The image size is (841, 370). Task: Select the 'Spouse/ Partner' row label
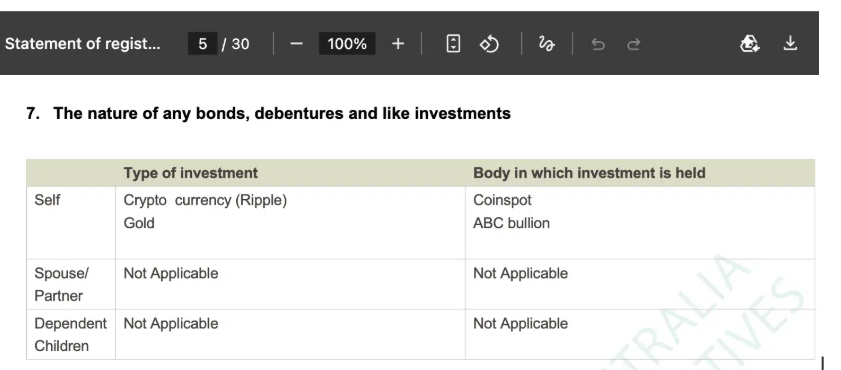point(61,284)
